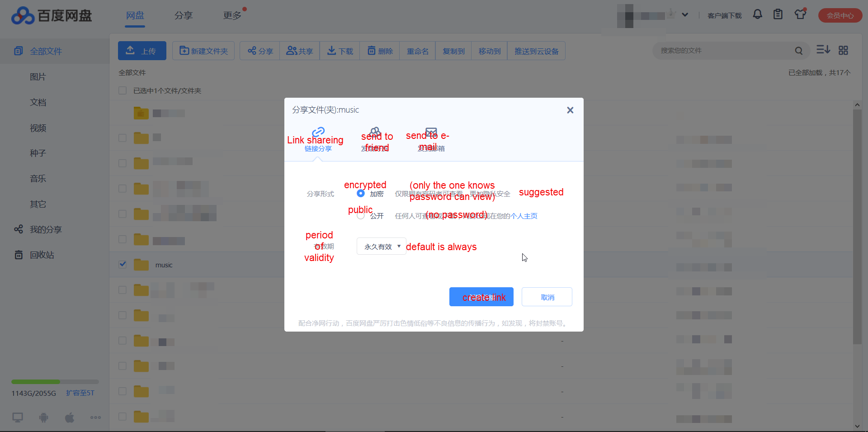Switch to 网盘 top tab
The height and width of the screenshot is (432, 868).
click(x=135, y=15)
